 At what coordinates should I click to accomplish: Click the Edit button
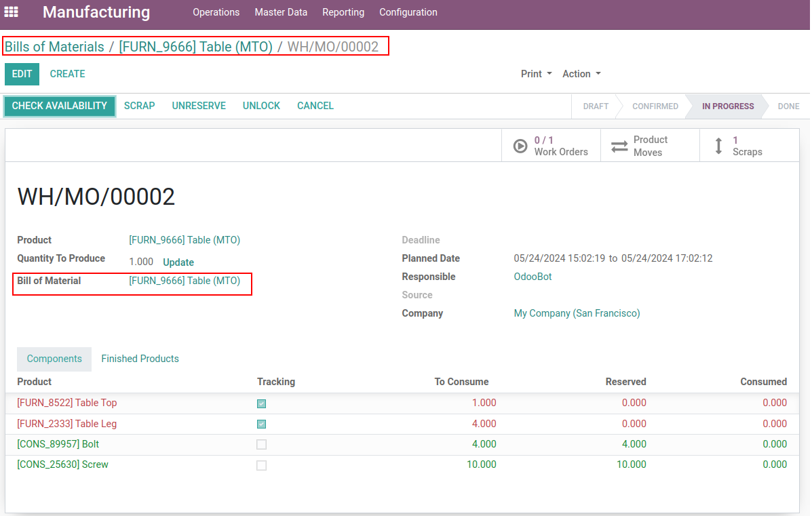22,74
